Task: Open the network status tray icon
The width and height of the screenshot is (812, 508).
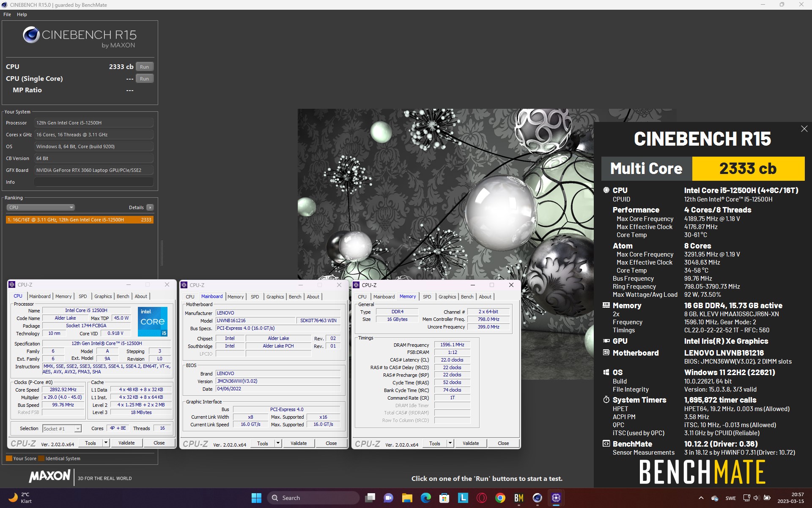Action: tap(747, 498)
